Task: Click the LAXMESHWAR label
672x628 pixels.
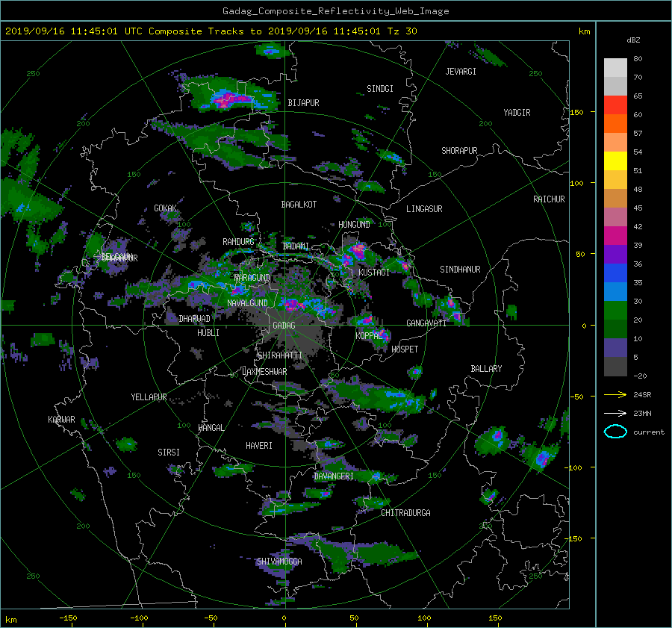Action: click(x=264, y=372)
